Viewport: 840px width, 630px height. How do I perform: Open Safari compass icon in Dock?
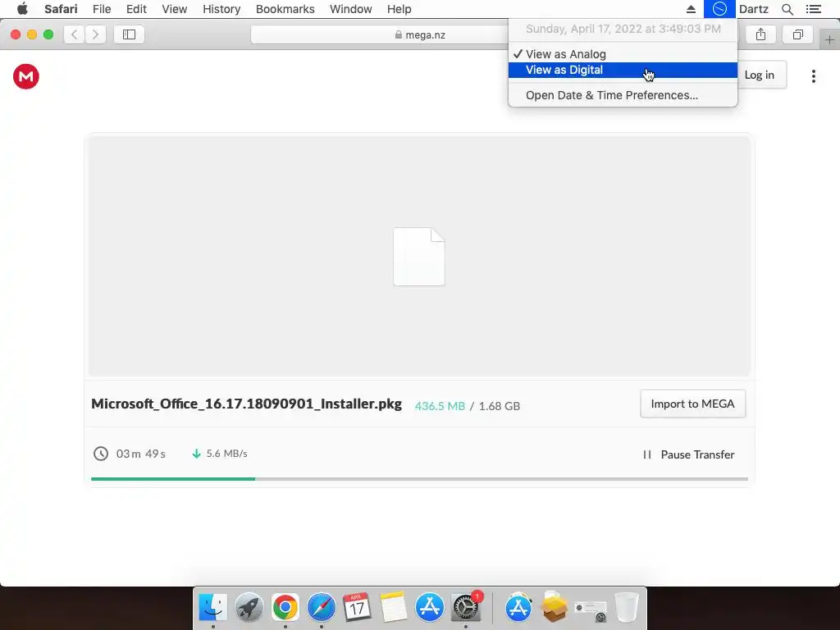(322, 608)
